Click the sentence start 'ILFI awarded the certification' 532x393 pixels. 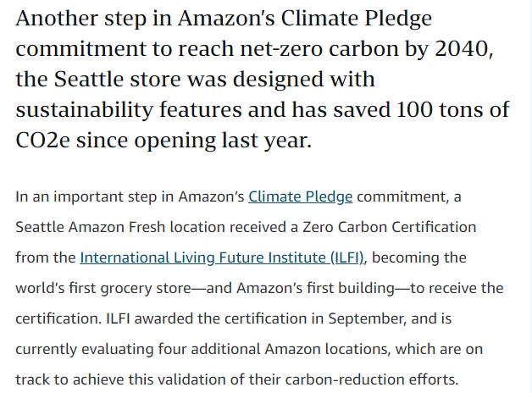click(x=207, y=318)
